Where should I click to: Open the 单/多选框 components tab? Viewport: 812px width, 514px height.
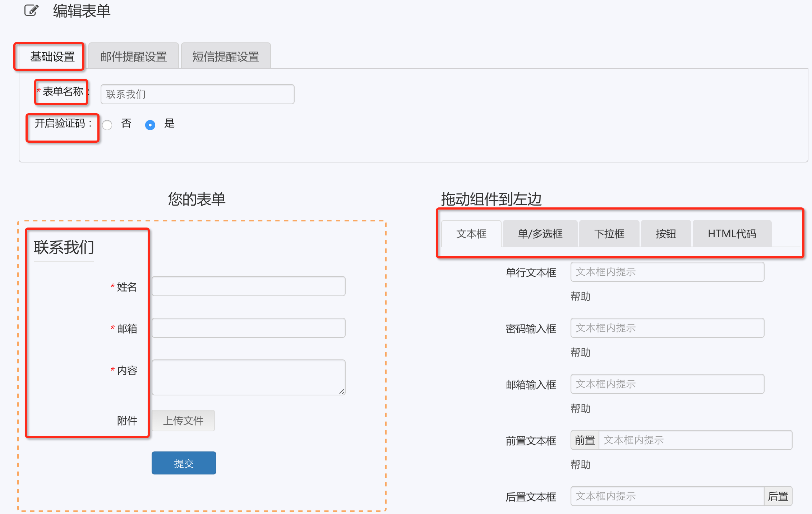pyautogui.click(x=540, y=234)
